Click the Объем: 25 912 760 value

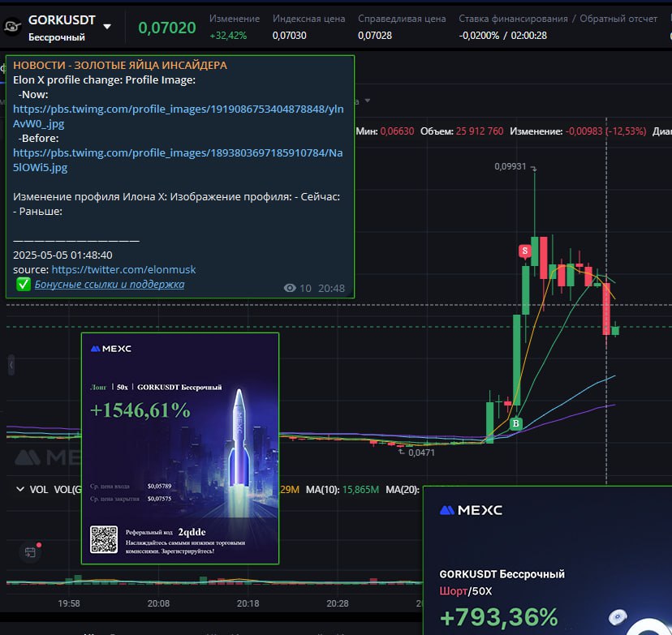(x=462, y=131)
